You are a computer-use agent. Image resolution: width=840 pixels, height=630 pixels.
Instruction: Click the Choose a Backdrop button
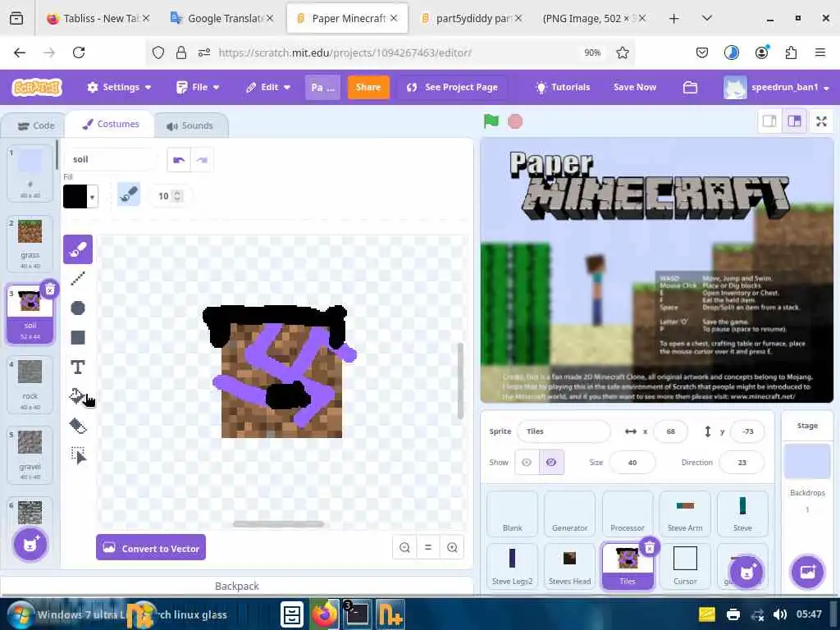pos(807,572)
